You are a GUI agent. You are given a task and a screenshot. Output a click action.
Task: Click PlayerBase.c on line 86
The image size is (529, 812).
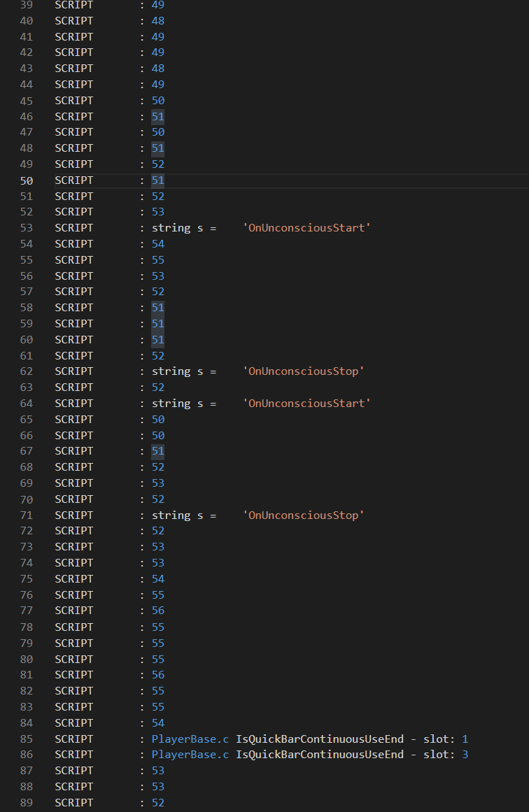coord(190,755)
